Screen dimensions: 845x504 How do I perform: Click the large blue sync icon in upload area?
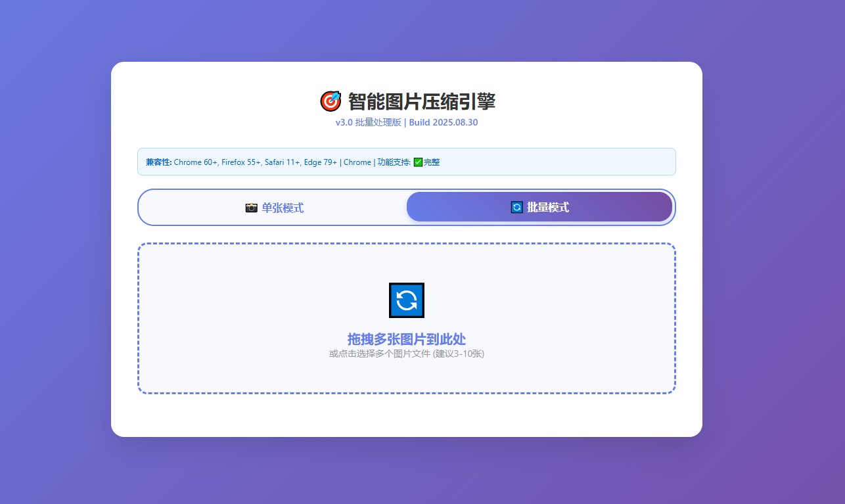(x=406, y=300)
